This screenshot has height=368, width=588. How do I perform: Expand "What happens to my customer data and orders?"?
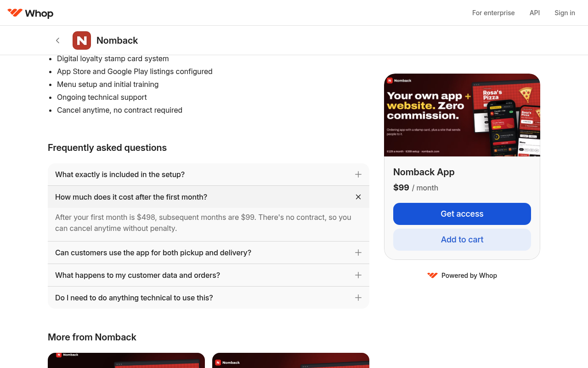[x=209, y=275]
